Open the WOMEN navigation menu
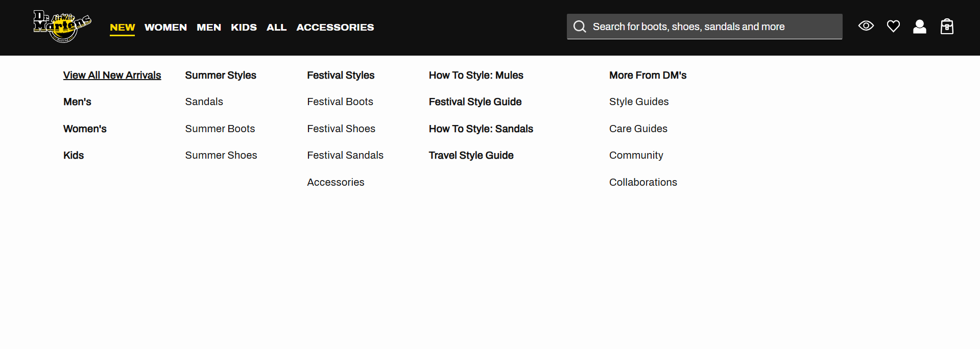The height and width of the screenshot is (349, 980). (x=165, y=27)
